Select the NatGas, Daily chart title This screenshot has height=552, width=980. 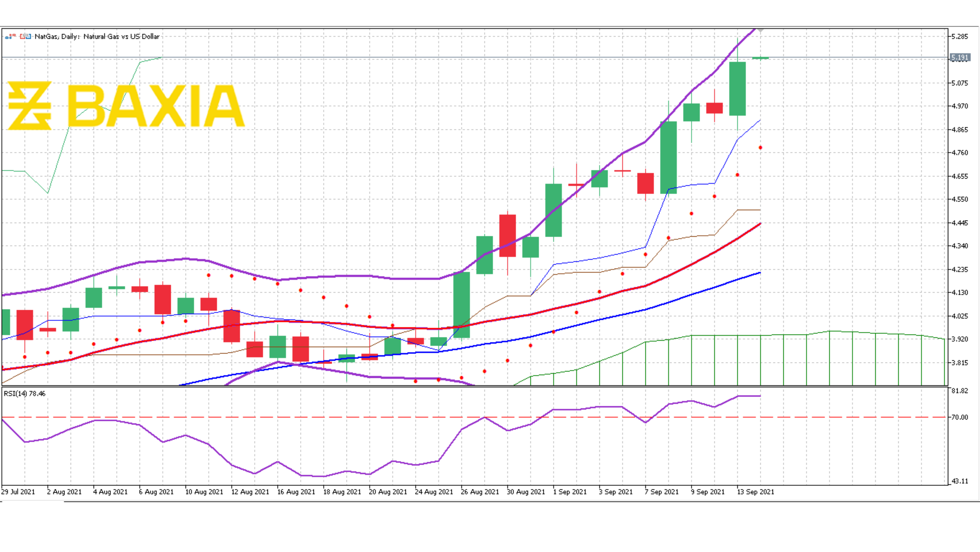coord(97,36)
